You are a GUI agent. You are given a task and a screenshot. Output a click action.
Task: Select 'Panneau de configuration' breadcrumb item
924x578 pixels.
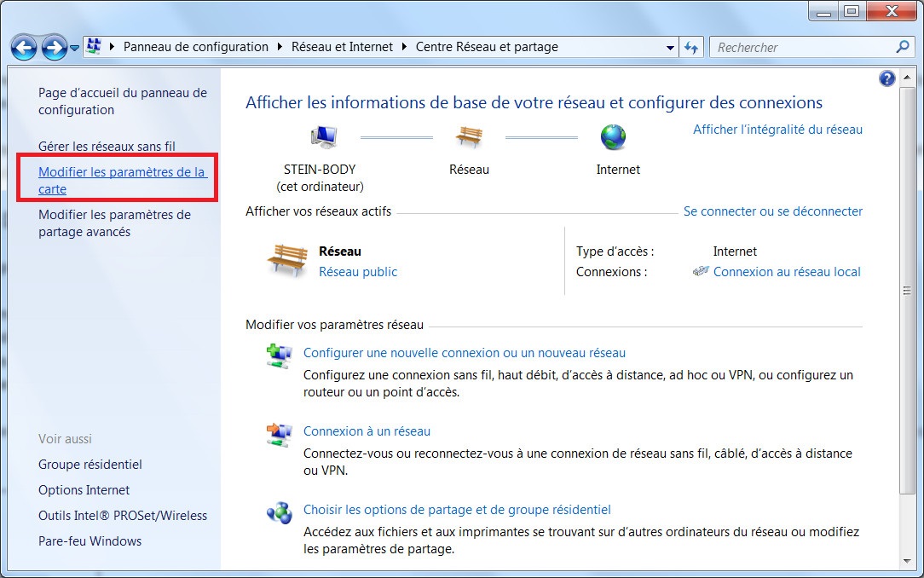pos(195,48)
